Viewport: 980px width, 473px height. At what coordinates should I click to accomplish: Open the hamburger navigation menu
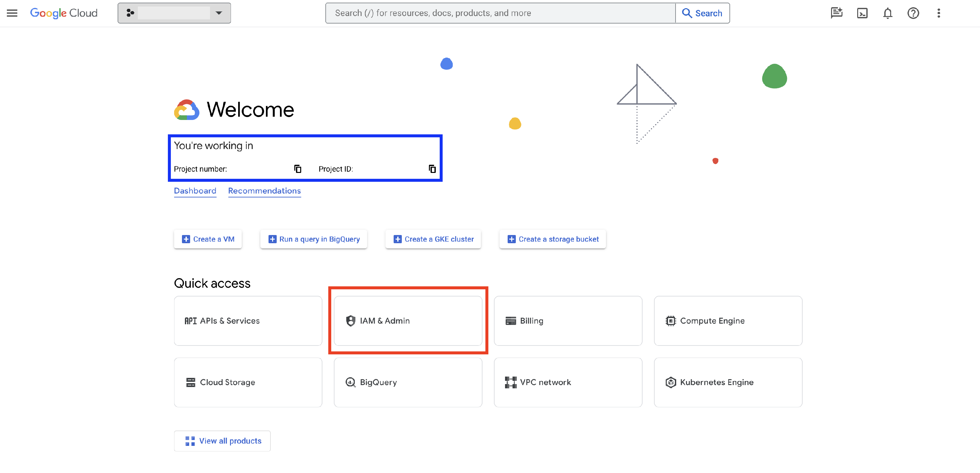pyautogui.click(x=12, y=13)
